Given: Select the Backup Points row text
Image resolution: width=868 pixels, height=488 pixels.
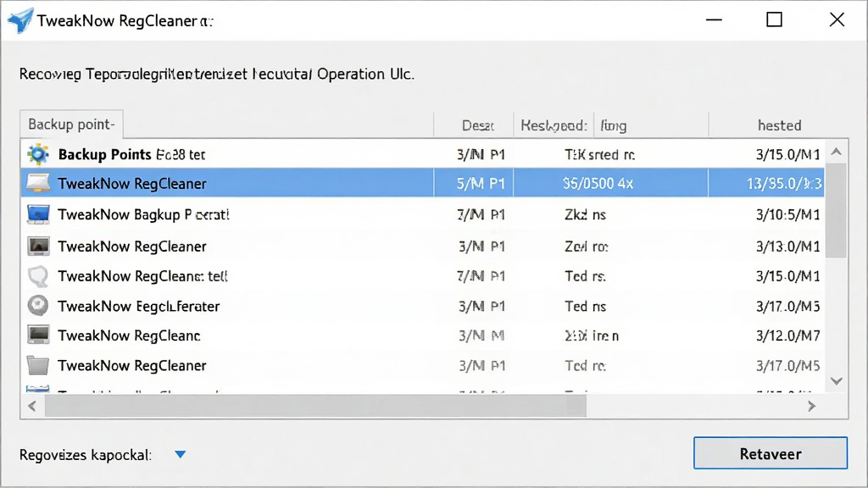Looking at the screenshot, I should click(x=131, y=154).
